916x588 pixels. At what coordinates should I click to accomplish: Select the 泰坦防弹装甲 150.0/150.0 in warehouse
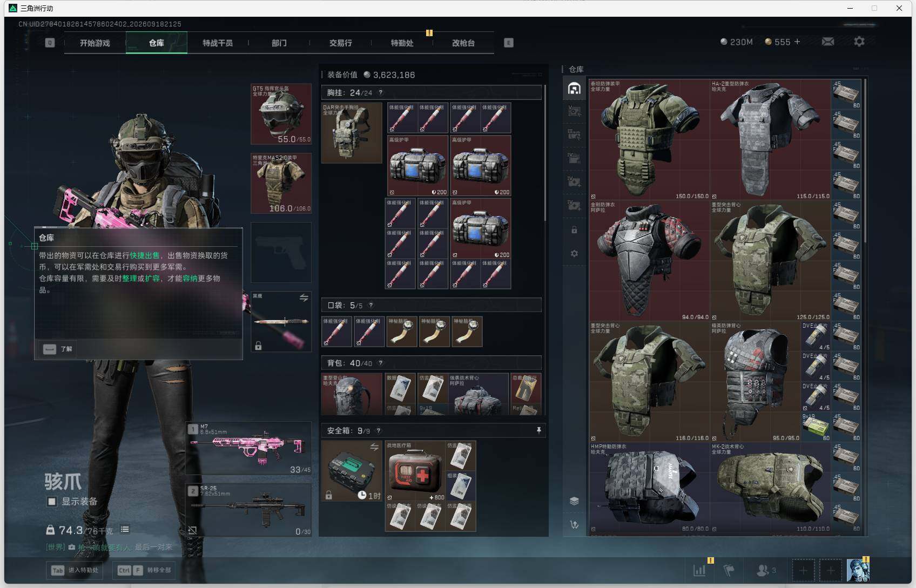(x=649, y=140)
